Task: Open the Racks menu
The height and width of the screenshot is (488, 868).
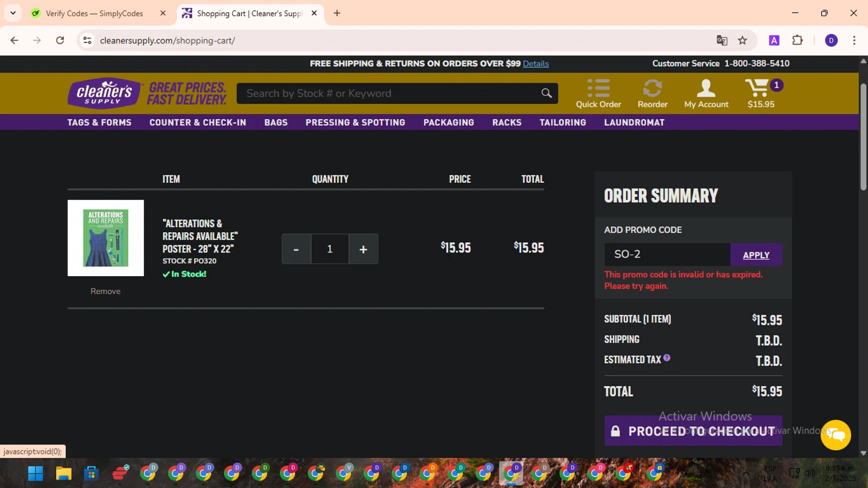Action: tap(507, 123)
